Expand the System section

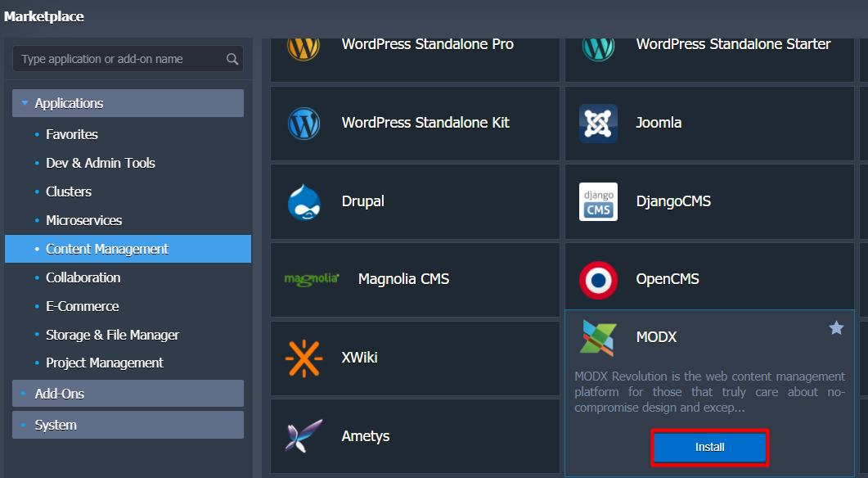point(128,425)
